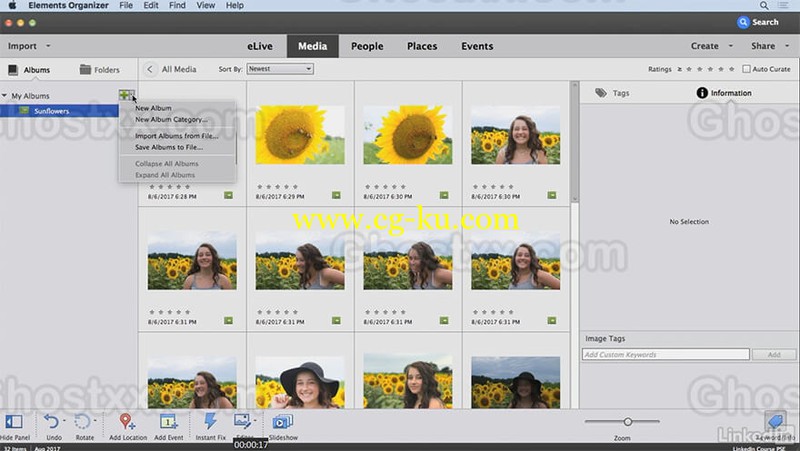Rate the 8/6/2017 6:30 PM sunflower photo one star
This screenshot has height=451, width=800.
368,187
